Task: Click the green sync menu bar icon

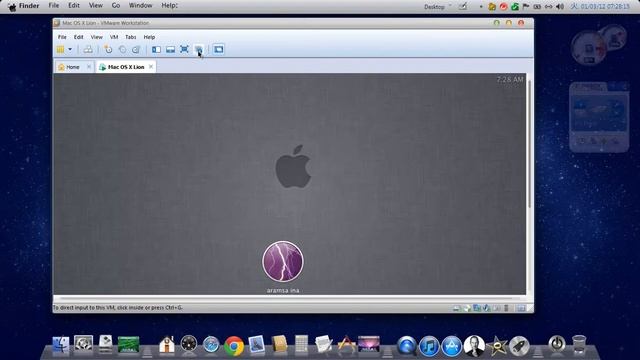Action: 515,7
